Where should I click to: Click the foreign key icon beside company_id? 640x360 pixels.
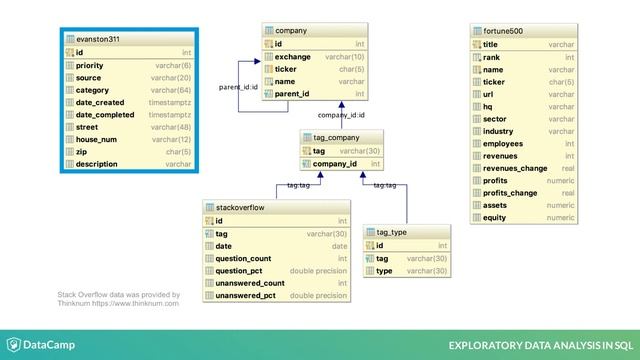click(x=307, y=164)
